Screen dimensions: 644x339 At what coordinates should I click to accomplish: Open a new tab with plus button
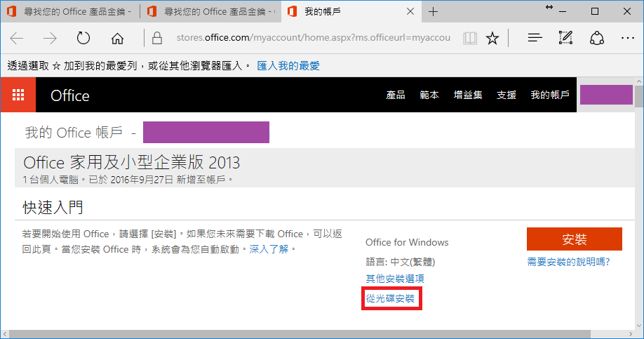[433, 11]
